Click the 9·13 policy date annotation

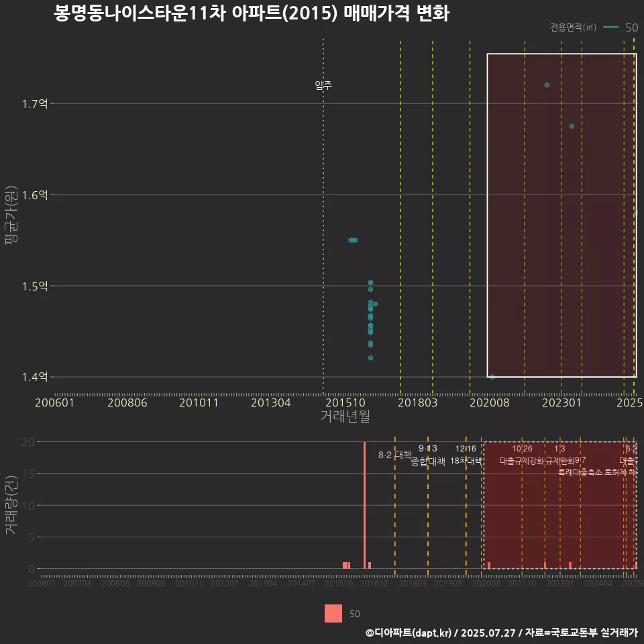(427, 448)
